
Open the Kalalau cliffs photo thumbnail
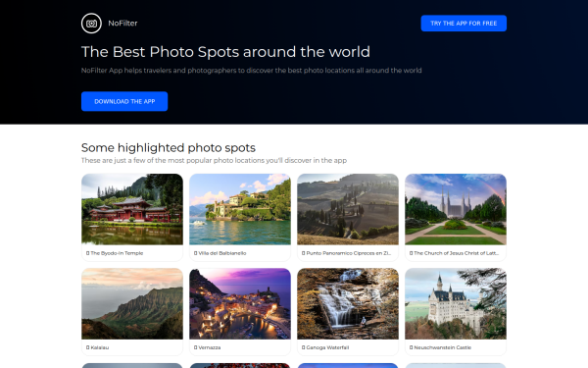[132, 303]
